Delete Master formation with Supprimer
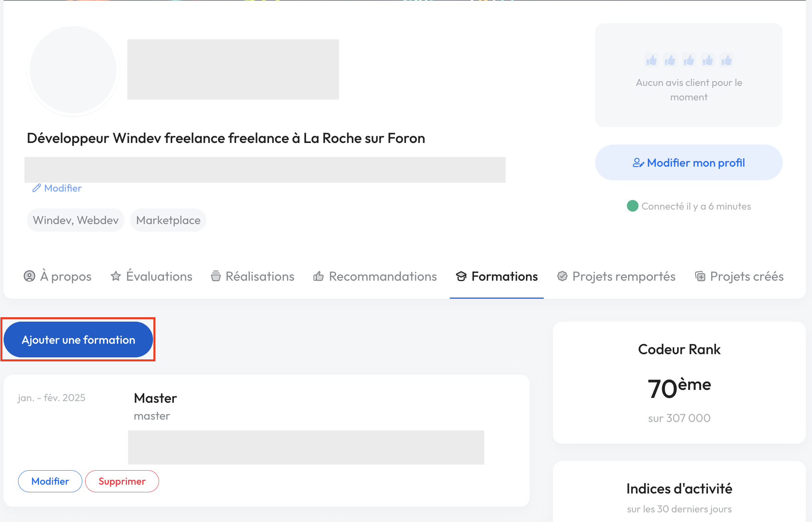Image resolution: width=812 pixels, height=522 pixels. pyautogui.click(x=122, y=481)
